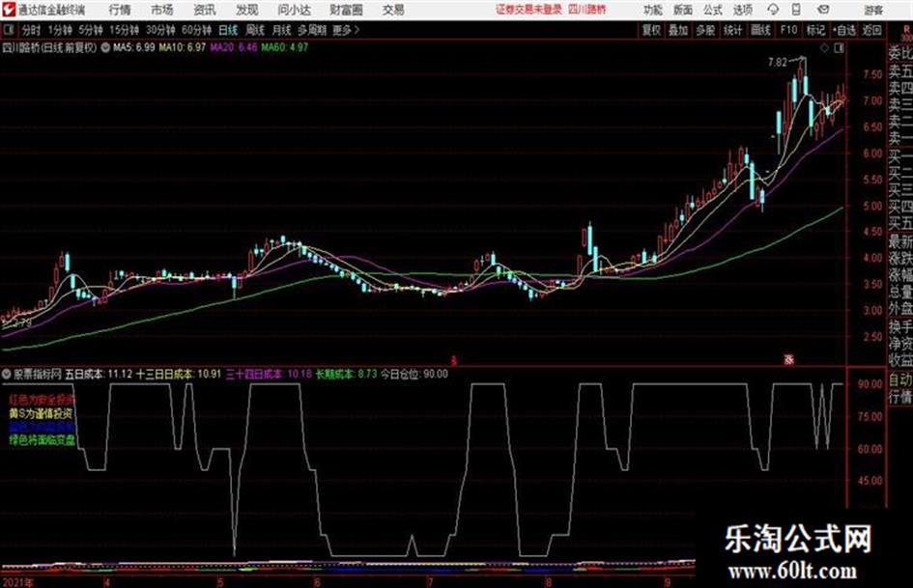Open the 市场 menu
913x588 pixels.
pos(162,10)
